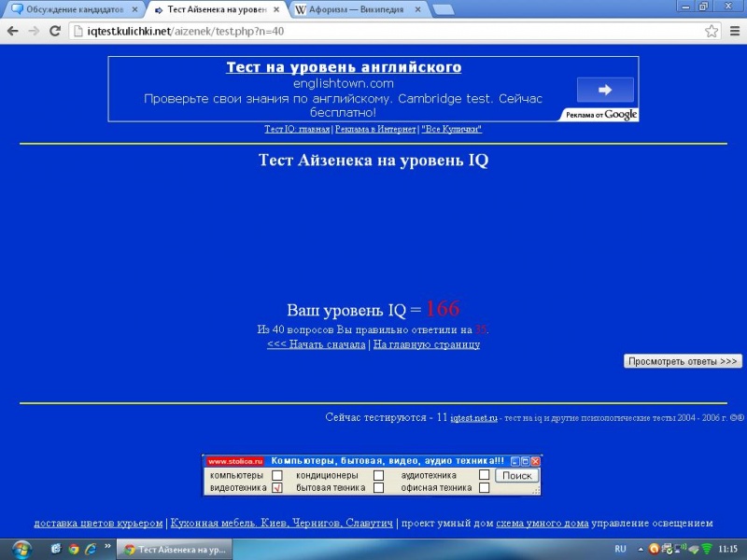
Task: Open the Windows Start menu
Action: [19, 549]
